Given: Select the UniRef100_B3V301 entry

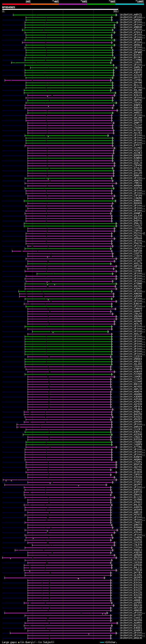Looking at the screenshot, I should point(131,580).
